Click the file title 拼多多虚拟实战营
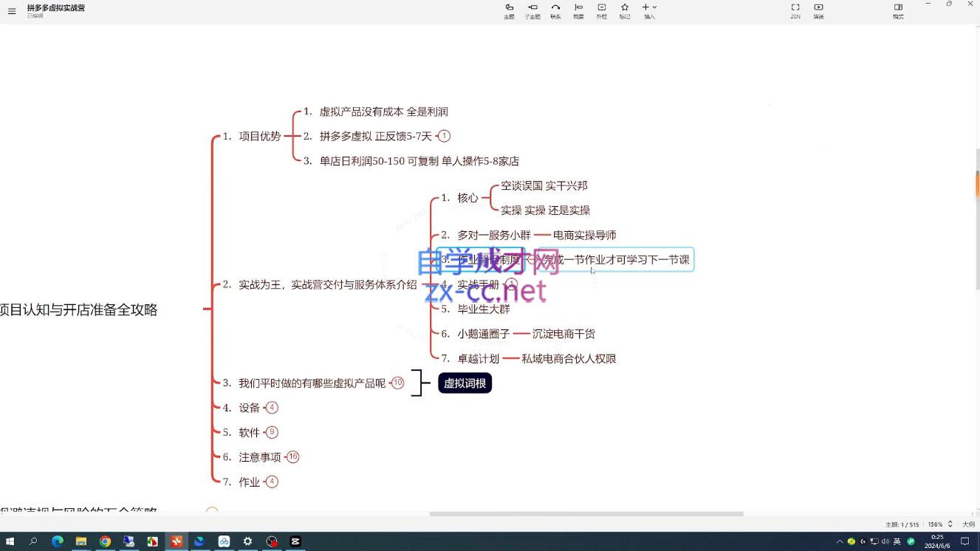 coord(56,7)
